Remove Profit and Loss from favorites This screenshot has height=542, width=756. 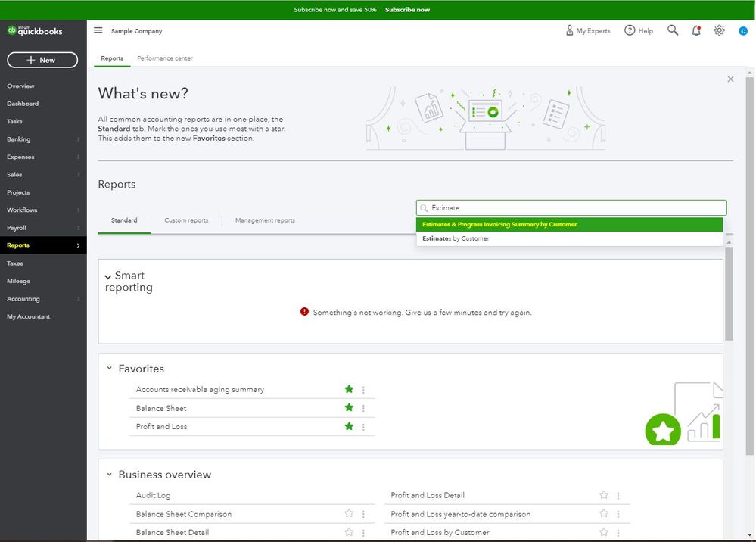point(349,426)
